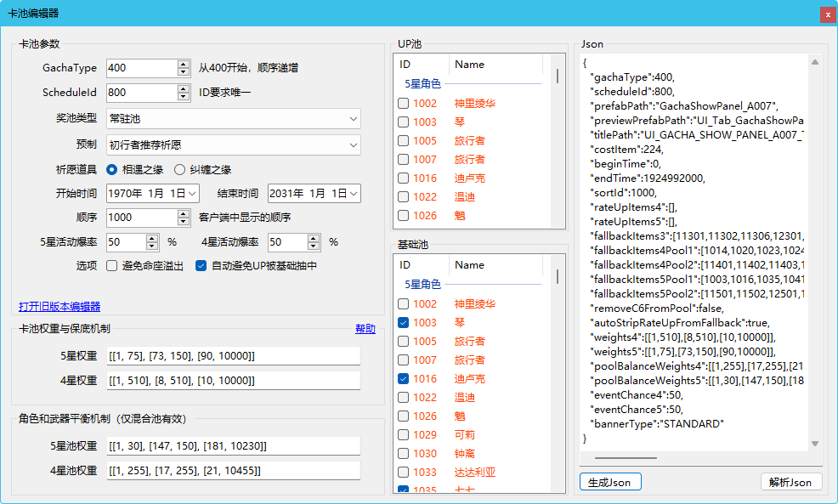
Task: Enable the 避免命座溢出 checkbox
Action: pos(112,266)
